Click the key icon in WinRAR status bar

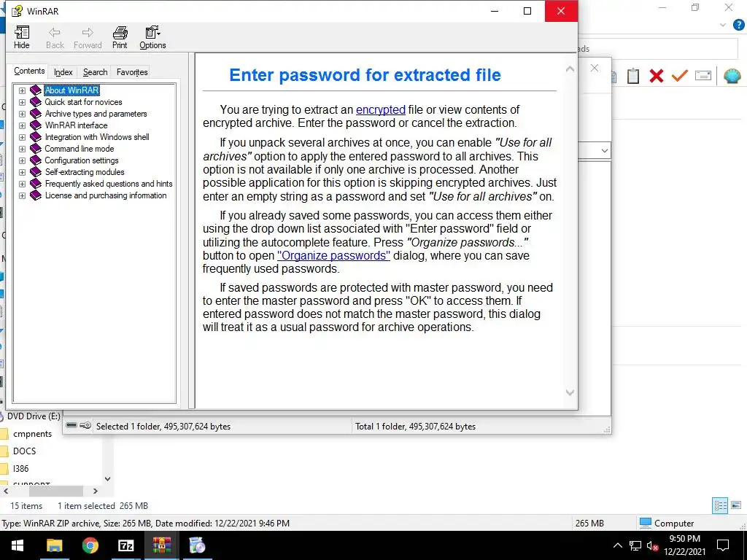pos(85,425)
